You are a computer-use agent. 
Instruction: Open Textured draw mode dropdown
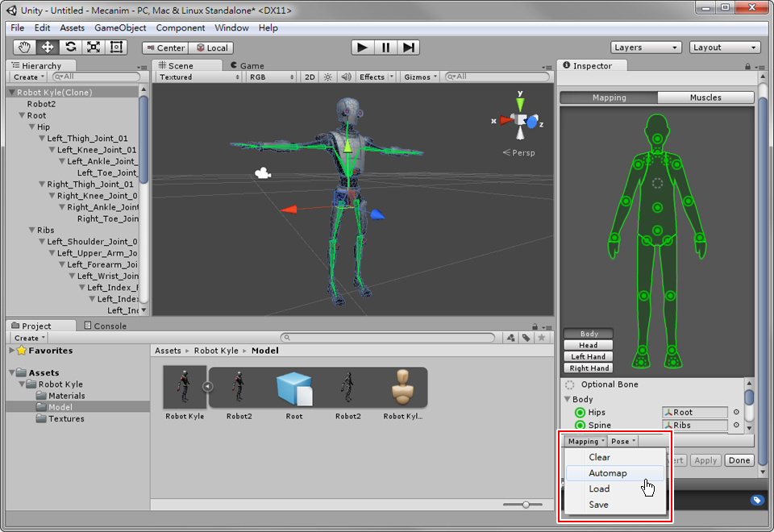click(199, 77)
